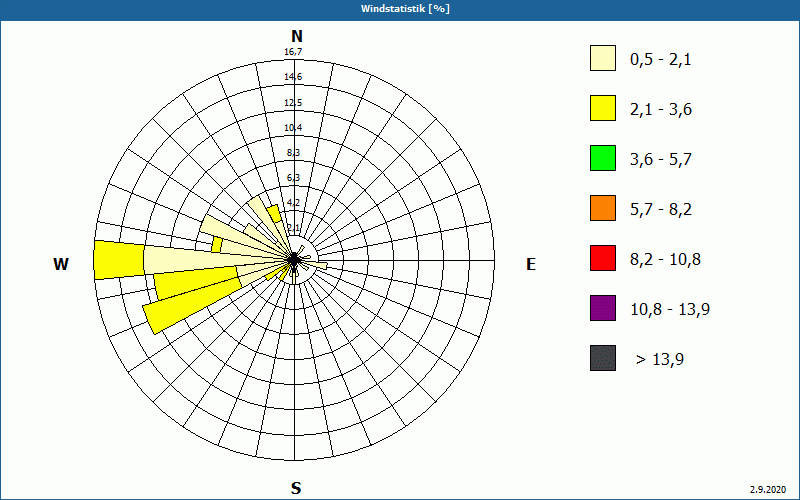Click the bright yellow 2,1 - 3,6 legend swatch
The image size is (800, 500).
[x=603, y=108]
